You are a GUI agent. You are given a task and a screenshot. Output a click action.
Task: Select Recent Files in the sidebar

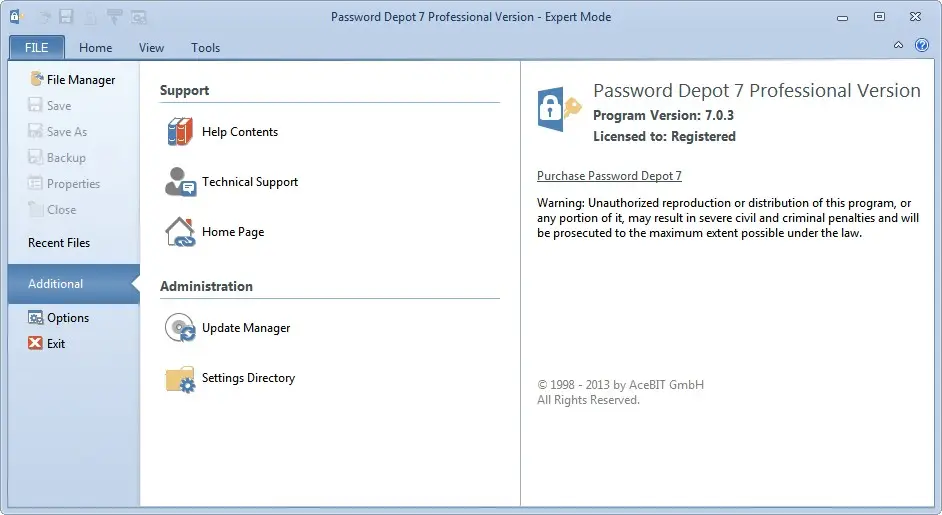tap(59, 243)
